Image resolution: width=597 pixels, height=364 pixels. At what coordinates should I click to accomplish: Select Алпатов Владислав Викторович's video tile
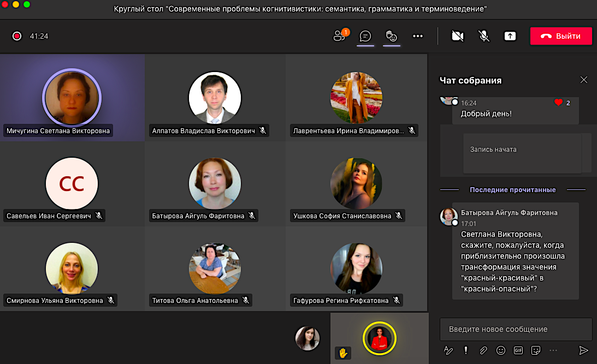pyautogui.click(x=215, y=98)
